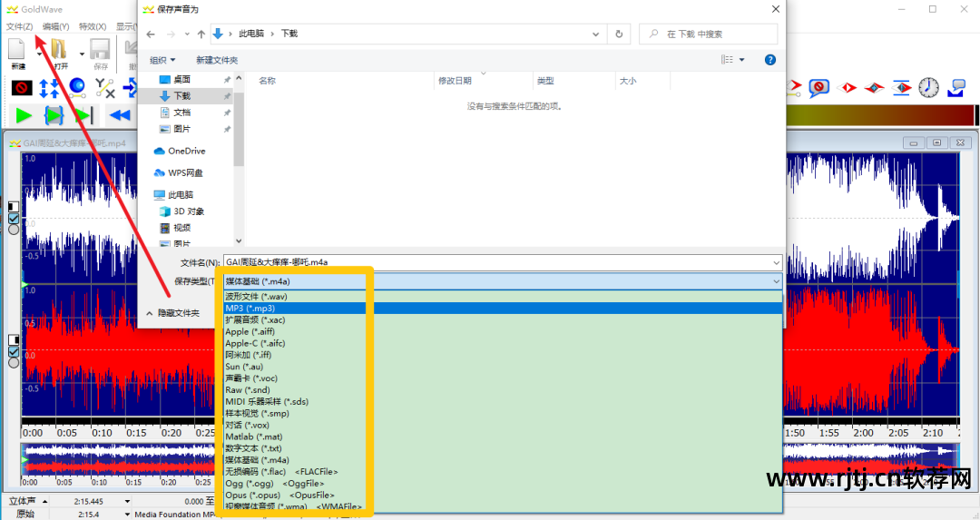Click the lower channel half-black square toggle
This screenshot has width=980, height=520.
click(14, 340)
